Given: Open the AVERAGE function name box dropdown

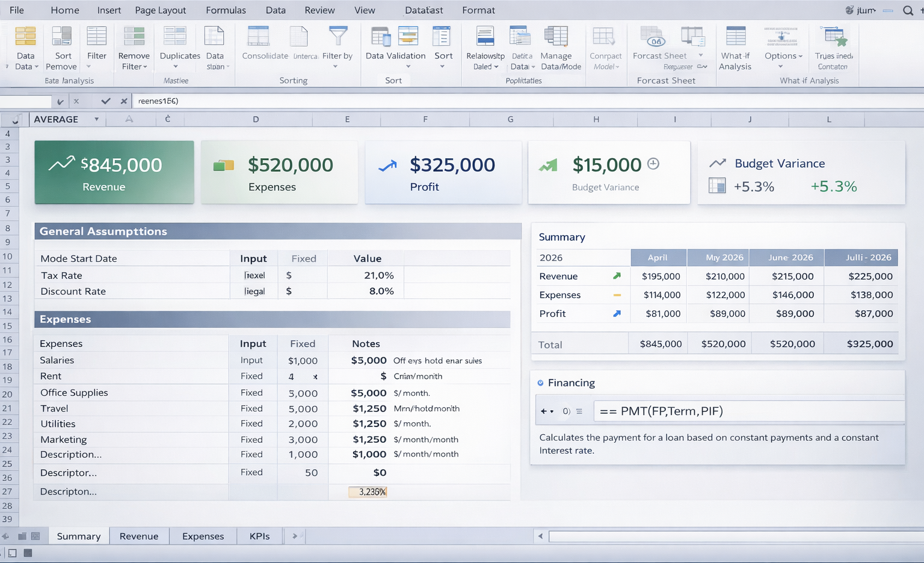Looking at the screenshot, I should 96,119.
